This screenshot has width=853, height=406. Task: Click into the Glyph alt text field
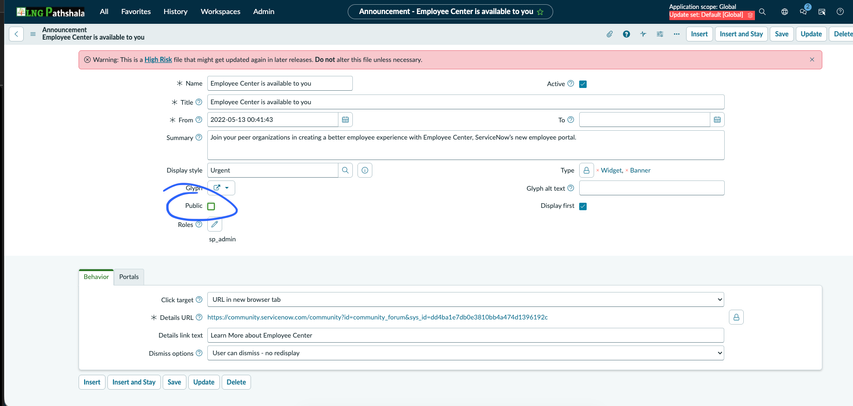(652, 188)
